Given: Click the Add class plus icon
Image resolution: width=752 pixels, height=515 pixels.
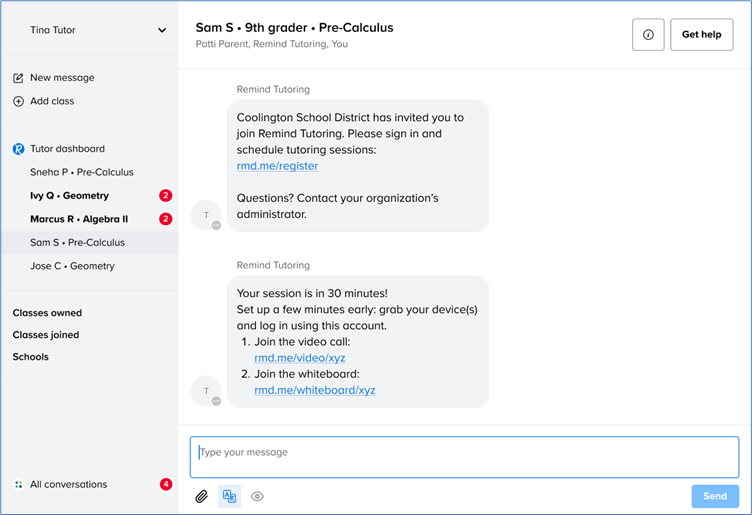Looking at the screenshot, I should tap(18, 101).
